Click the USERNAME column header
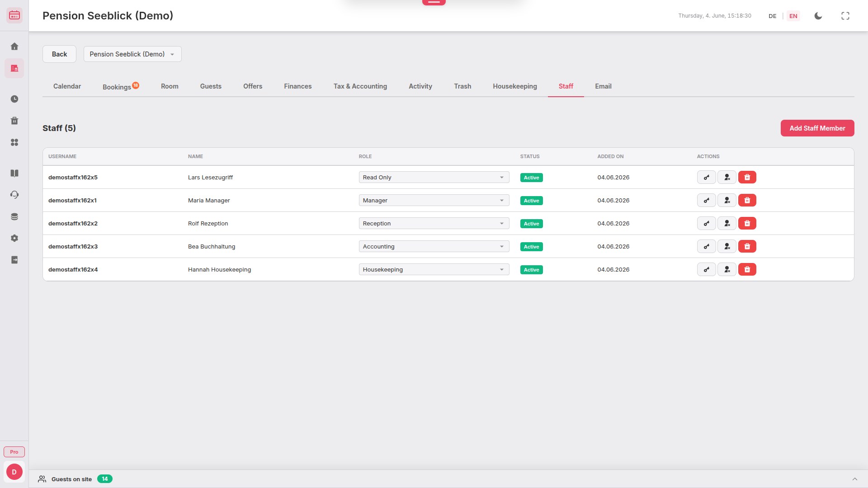The image size is (868, 488). click(62, 157)
